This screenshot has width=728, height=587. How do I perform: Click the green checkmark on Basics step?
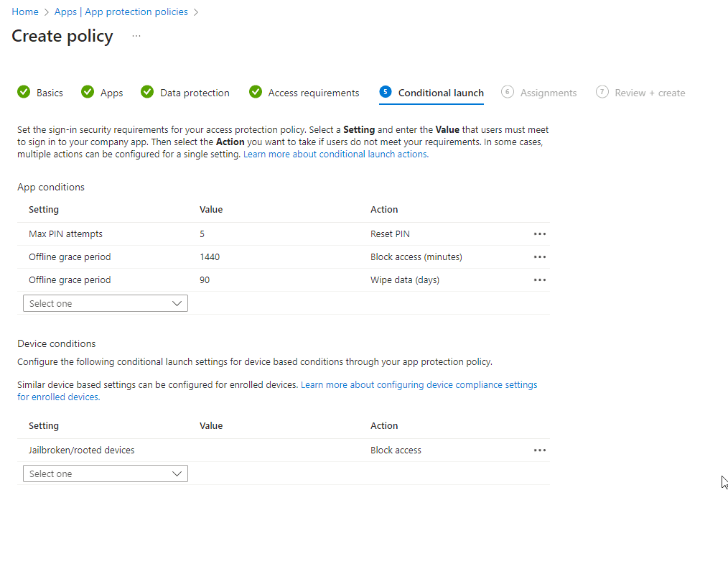click(24, 92)
